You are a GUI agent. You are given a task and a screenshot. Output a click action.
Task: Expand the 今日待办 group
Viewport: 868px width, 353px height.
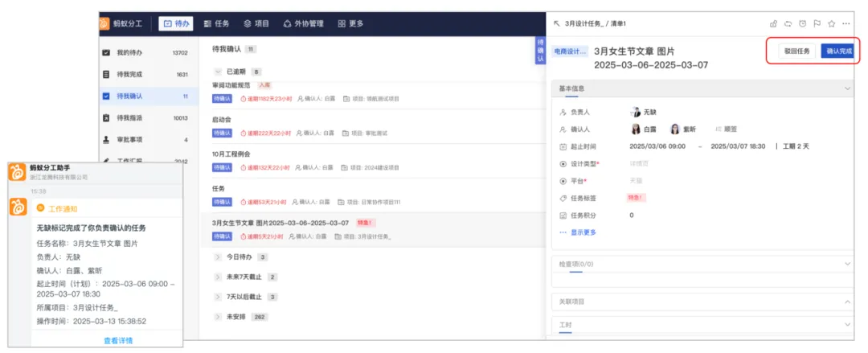coord(217,257)
